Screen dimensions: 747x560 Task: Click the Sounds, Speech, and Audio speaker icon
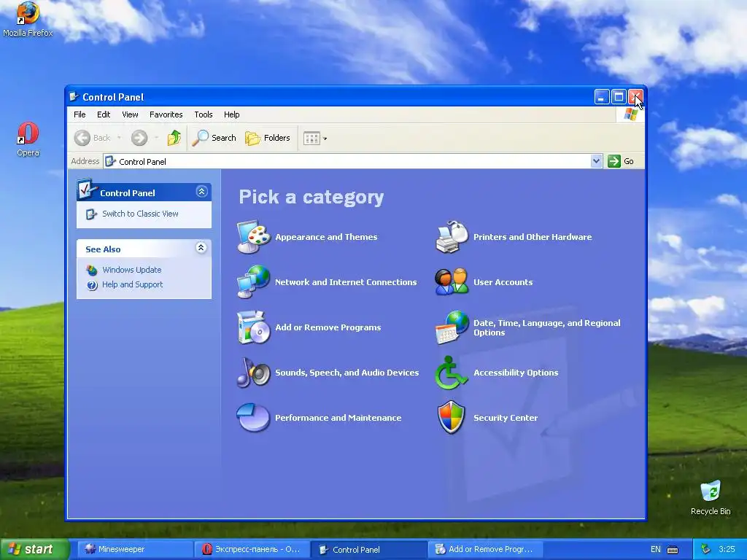254,373
